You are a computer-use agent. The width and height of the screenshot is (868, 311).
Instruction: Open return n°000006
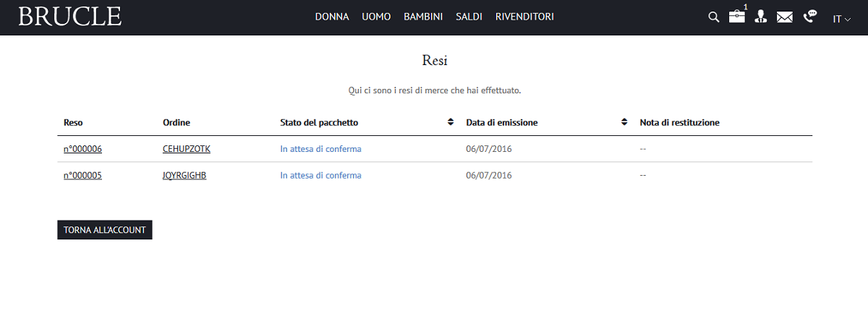pos(82,149)
